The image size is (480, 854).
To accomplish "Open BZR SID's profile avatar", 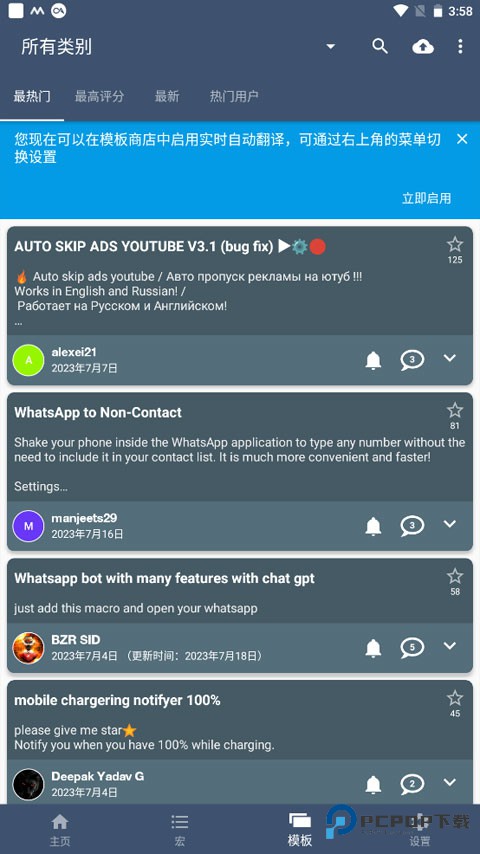I will click(x=28, y=648).
